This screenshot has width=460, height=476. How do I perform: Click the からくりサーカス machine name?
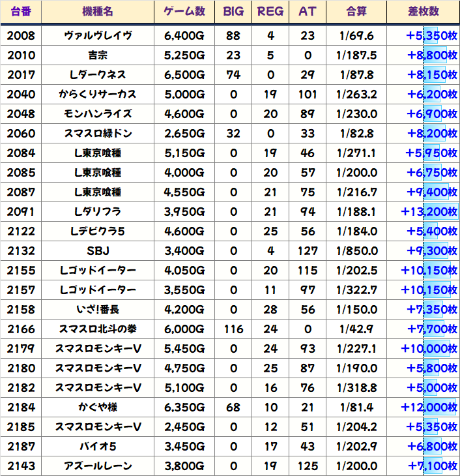click(98, 95)
